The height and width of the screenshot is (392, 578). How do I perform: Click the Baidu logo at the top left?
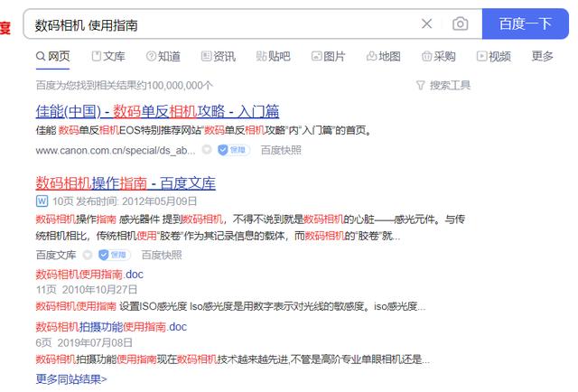click(x=5, y=27)
